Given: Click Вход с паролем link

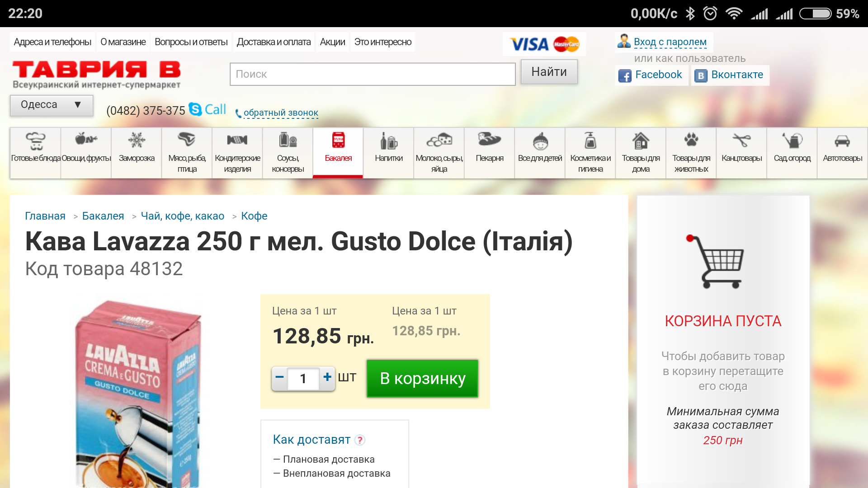Looking at the screenshot, I should [x=670, y=42].
